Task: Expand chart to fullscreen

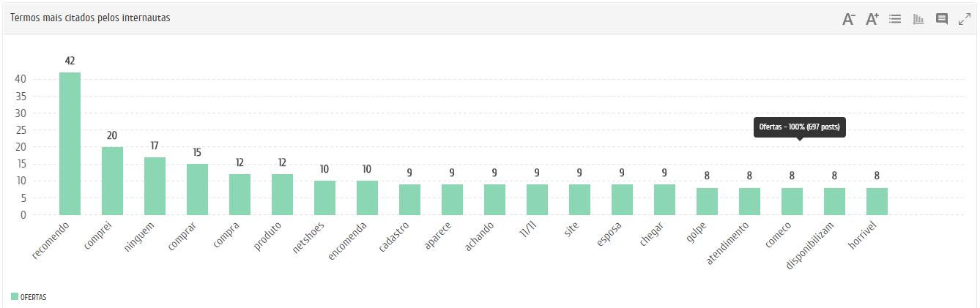Action: pos(965,19)
